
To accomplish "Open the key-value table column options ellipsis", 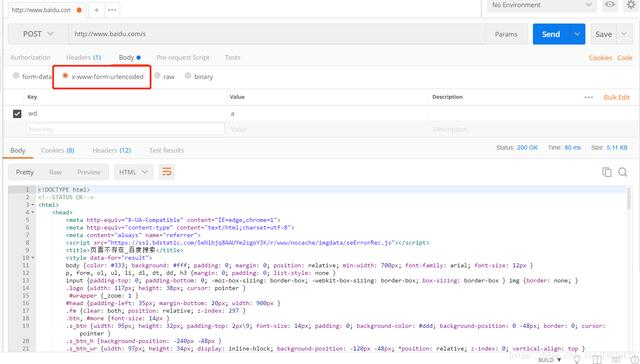I will point(588,97).
